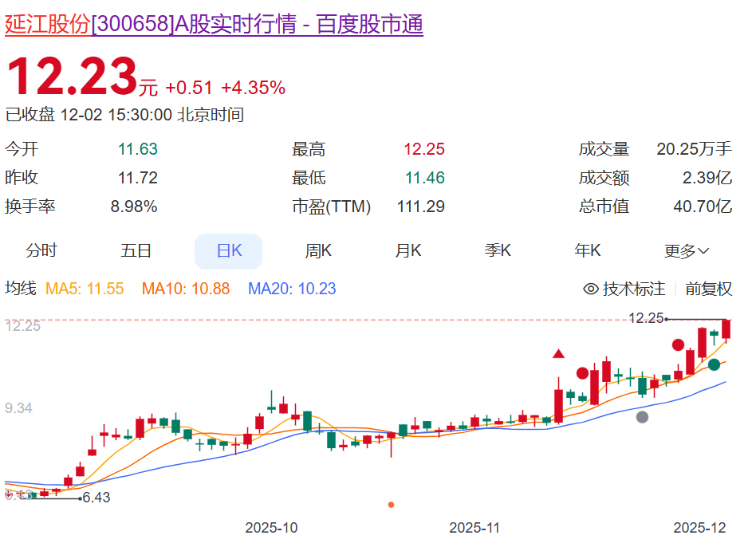Click the +4.35% change value

[253, 88]
